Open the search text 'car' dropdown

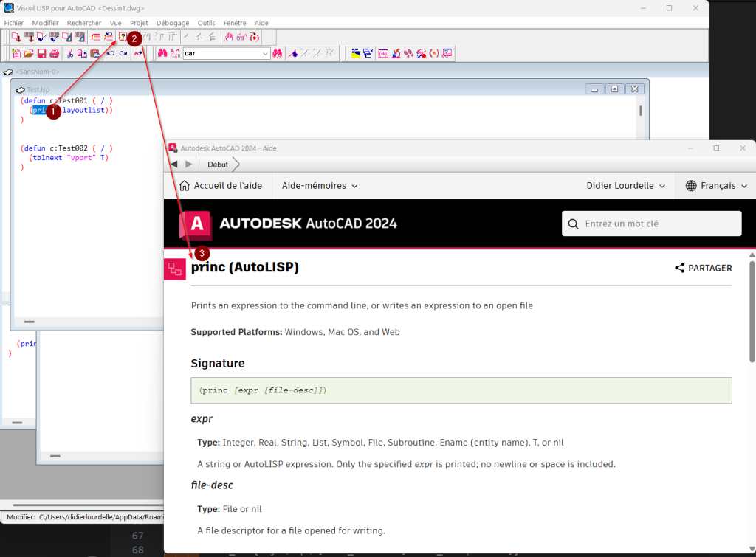[x=266, y=54]
